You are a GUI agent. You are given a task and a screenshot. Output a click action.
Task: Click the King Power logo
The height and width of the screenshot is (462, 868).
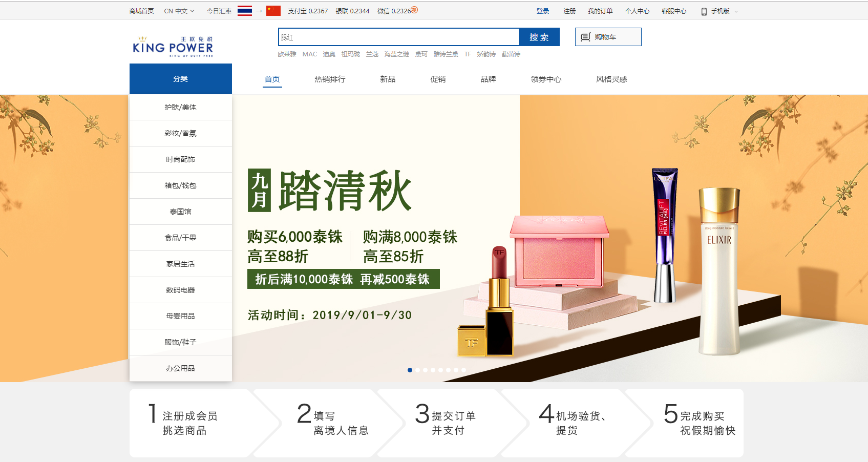tap(173, 47)
